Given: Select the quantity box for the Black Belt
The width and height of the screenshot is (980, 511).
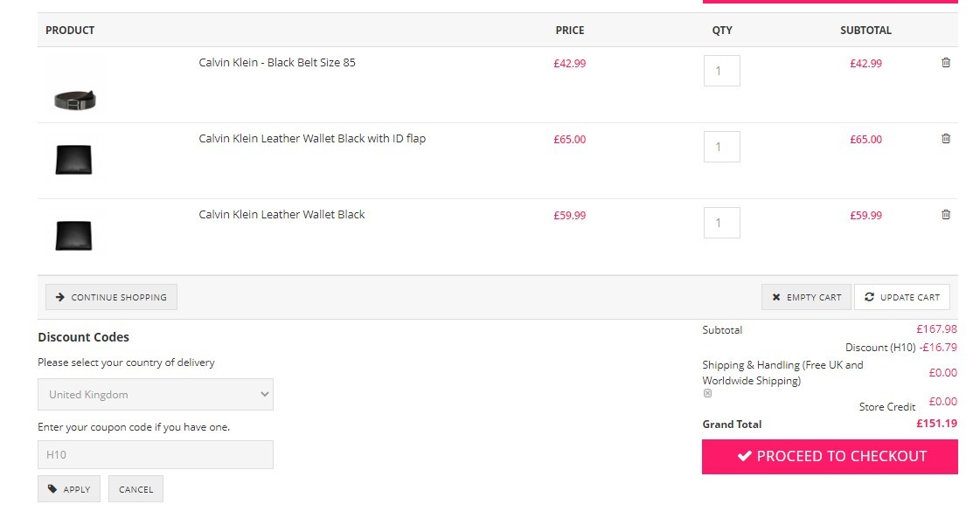Looking at the screenshot, I should pos(722,71).
